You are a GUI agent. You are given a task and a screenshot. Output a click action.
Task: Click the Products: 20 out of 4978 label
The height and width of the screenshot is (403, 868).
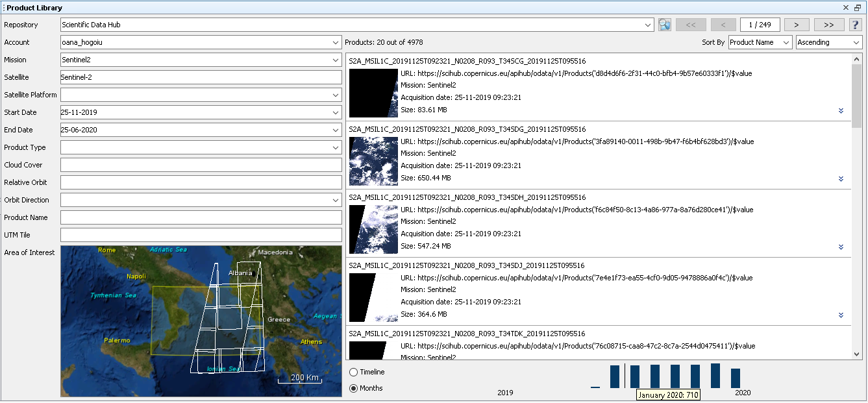[x=384, y=42]
